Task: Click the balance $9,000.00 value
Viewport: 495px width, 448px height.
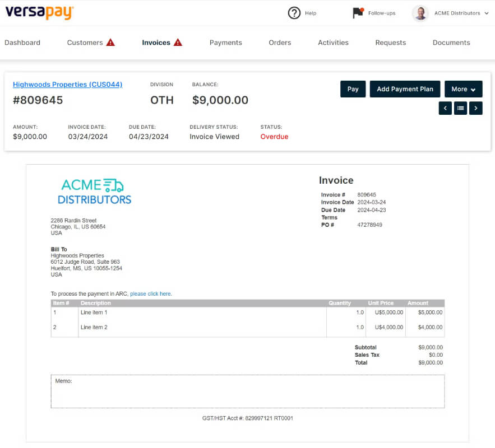Action: [x=220, y=100]
